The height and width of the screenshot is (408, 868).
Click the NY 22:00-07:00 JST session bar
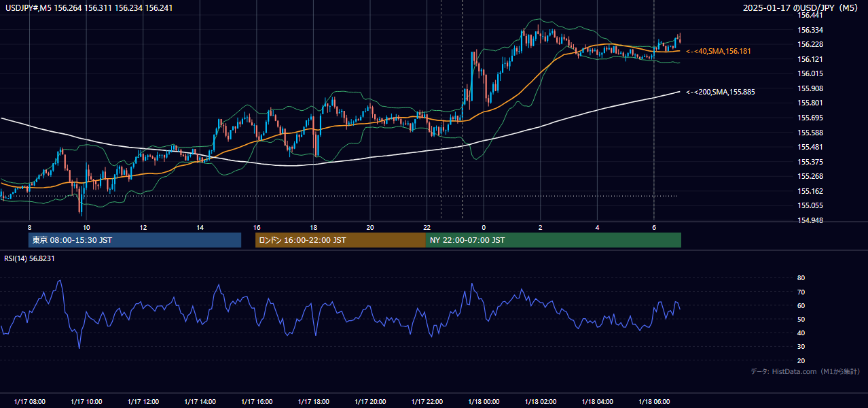click(554, 240)
